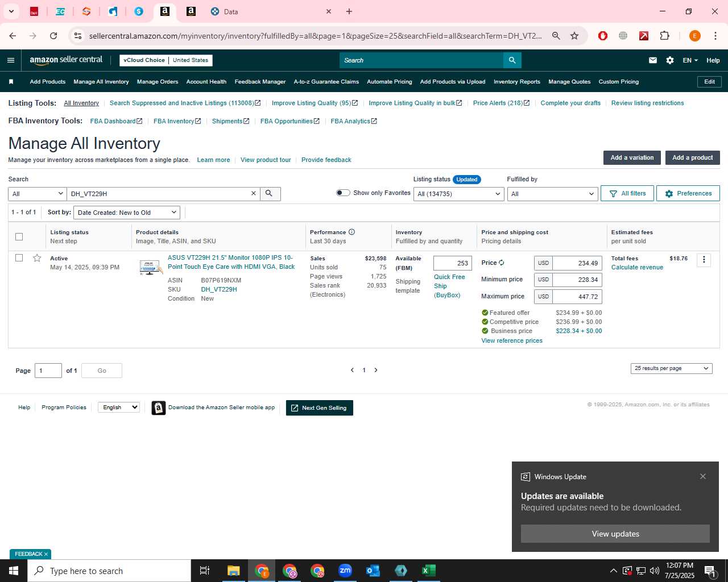
Task: Open the Chrome three-dot menu
Action: click(715, 36)
